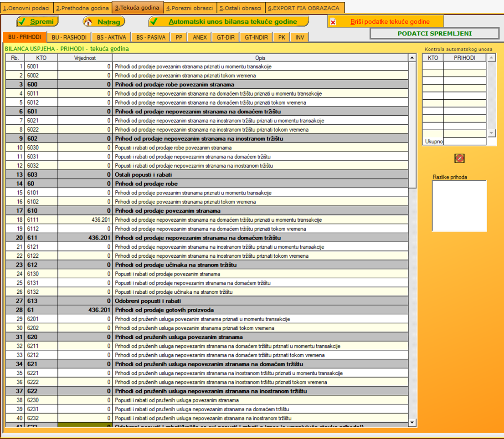Open the 1.Osnovni podaci tab
Screen dimensions: 504x439
point(26,8)
